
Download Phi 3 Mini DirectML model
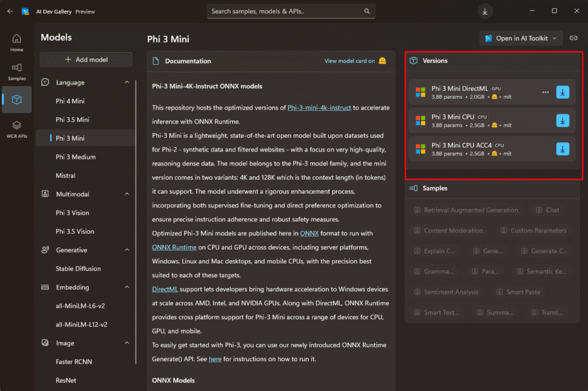563,92
